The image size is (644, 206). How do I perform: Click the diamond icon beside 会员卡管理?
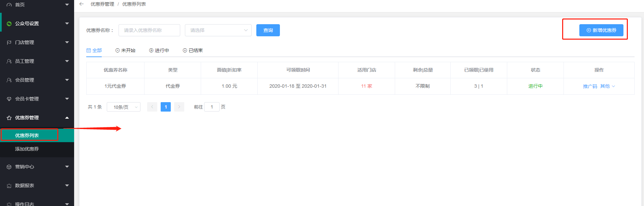click(9, 99)
